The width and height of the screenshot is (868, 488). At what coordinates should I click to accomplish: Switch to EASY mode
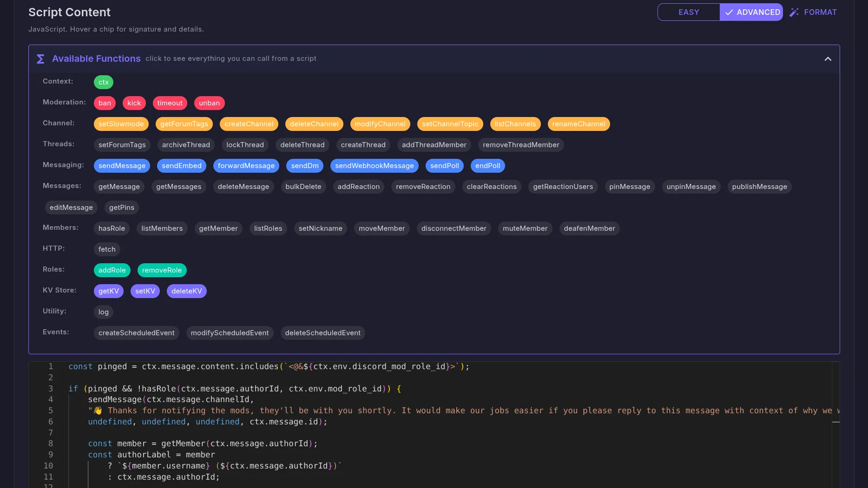[689, 12]
